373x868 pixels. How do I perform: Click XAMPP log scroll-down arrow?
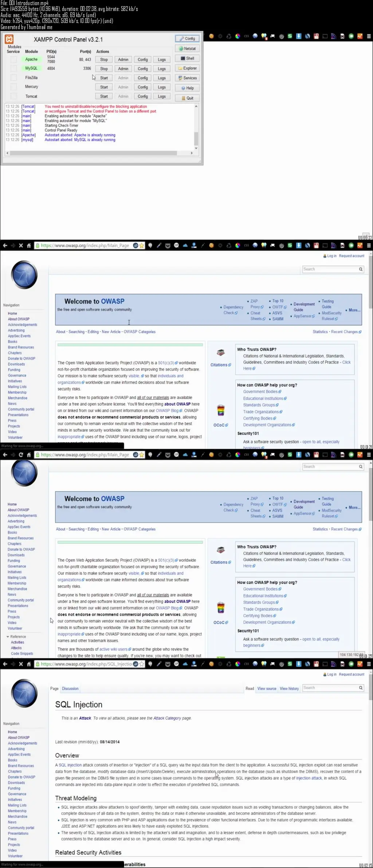point(196,148)
